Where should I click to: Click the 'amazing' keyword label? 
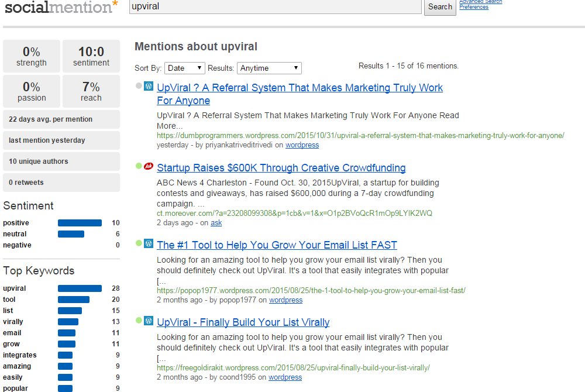[x=17, y=366]
